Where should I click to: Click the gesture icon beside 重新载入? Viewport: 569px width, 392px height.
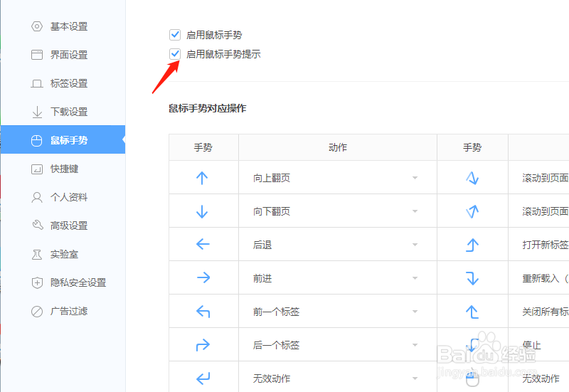point(472,278)
